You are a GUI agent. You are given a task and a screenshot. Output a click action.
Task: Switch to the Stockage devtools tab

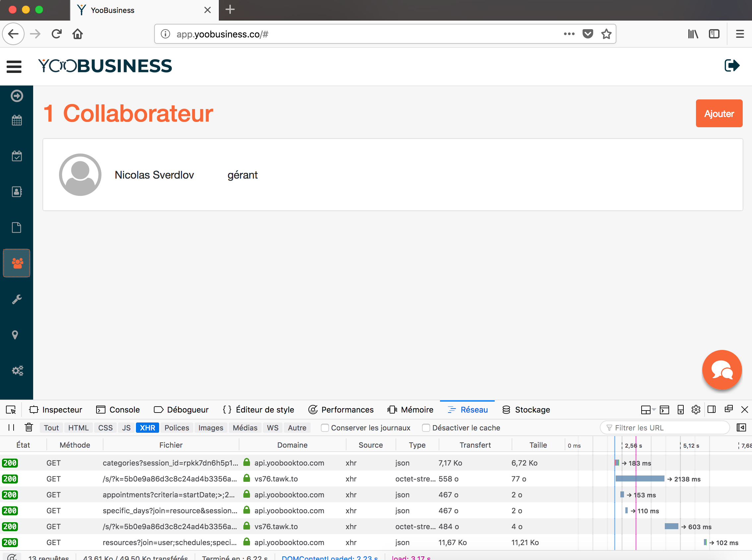pyautogui.click(x=526, y=410)
